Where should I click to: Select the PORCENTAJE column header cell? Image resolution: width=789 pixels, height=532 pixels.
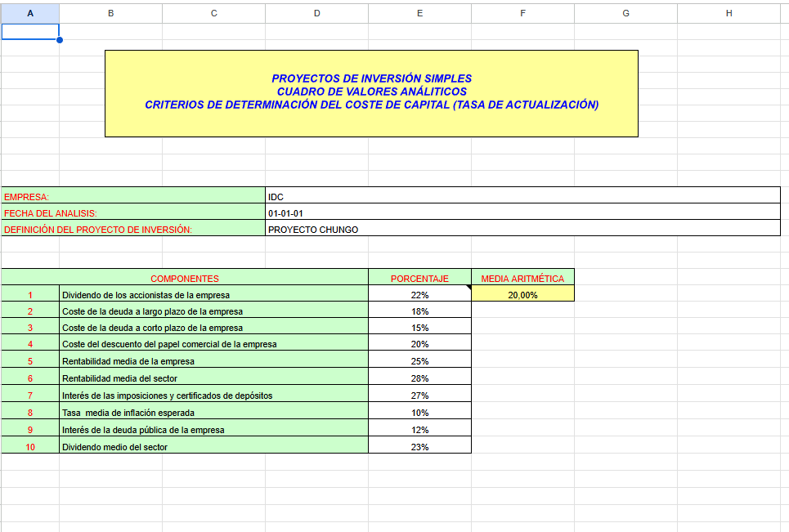pyautogui.click(x=419, y=279)
